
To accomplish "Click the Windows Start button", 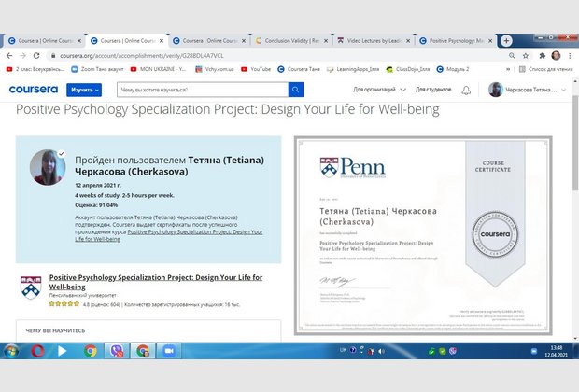I will pyautogui.click(x=12, y=351).
